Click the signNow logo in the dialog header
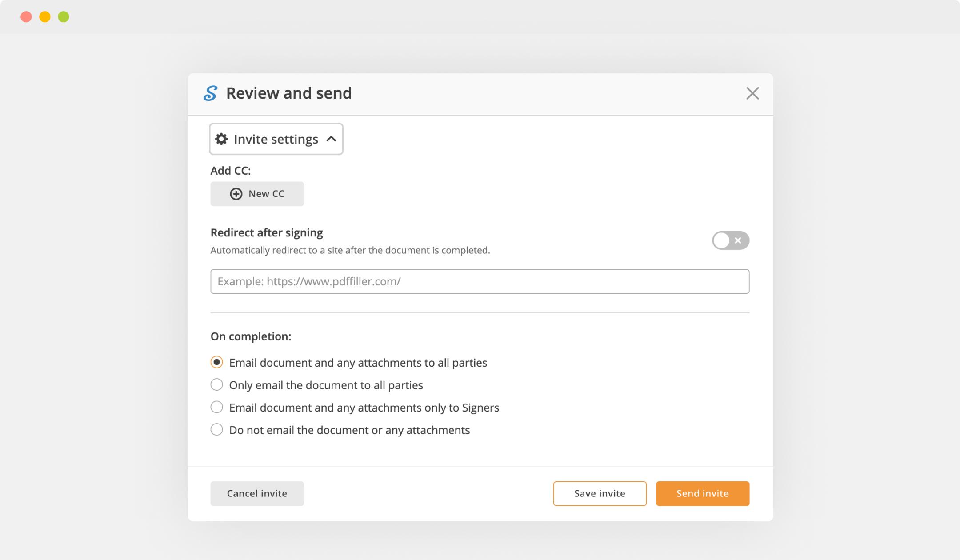Screen dimensions: 960x560 point(211,93)
